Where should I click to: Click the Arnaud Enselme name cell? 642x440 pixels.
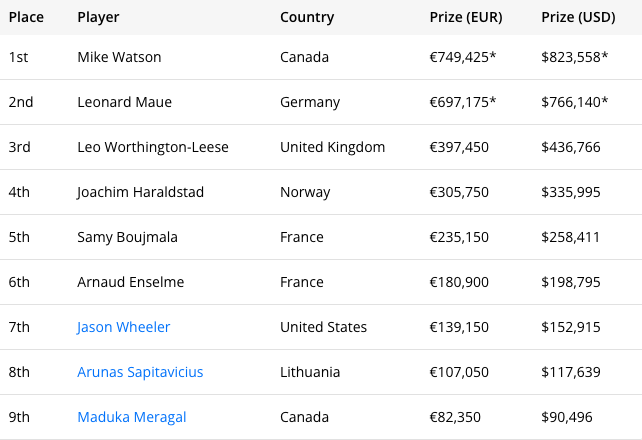[x=131, y=282]
